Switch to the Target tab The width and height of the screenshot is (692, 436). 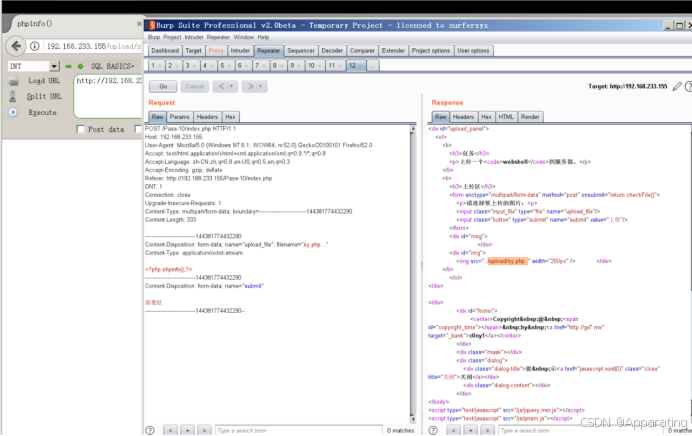click(x=193, y=51)
